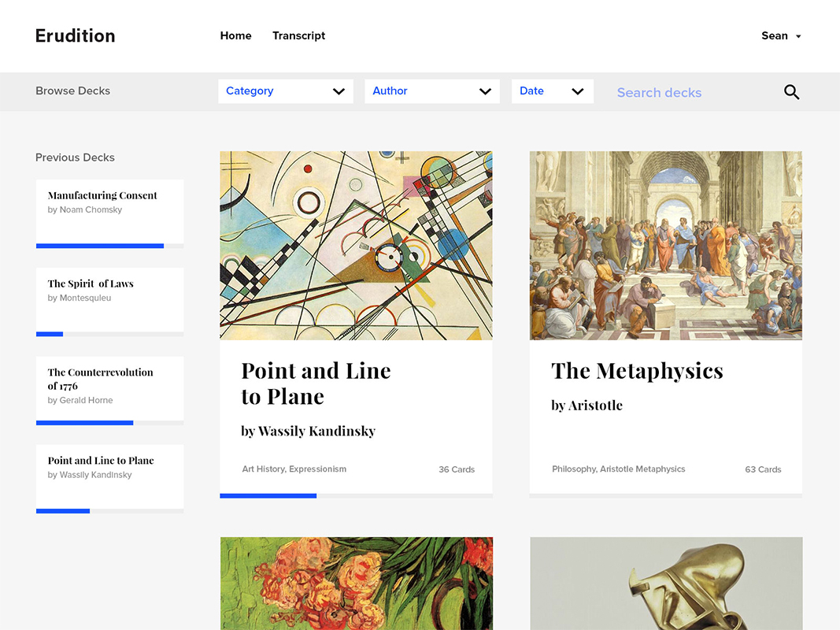The image size is (840, 630).
Task: Click the flower painting thumbnail
Action: [357, 584]
